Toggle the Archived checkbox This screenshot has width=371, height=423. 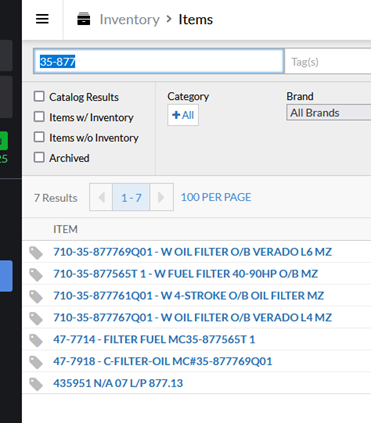tap(39, 157)
